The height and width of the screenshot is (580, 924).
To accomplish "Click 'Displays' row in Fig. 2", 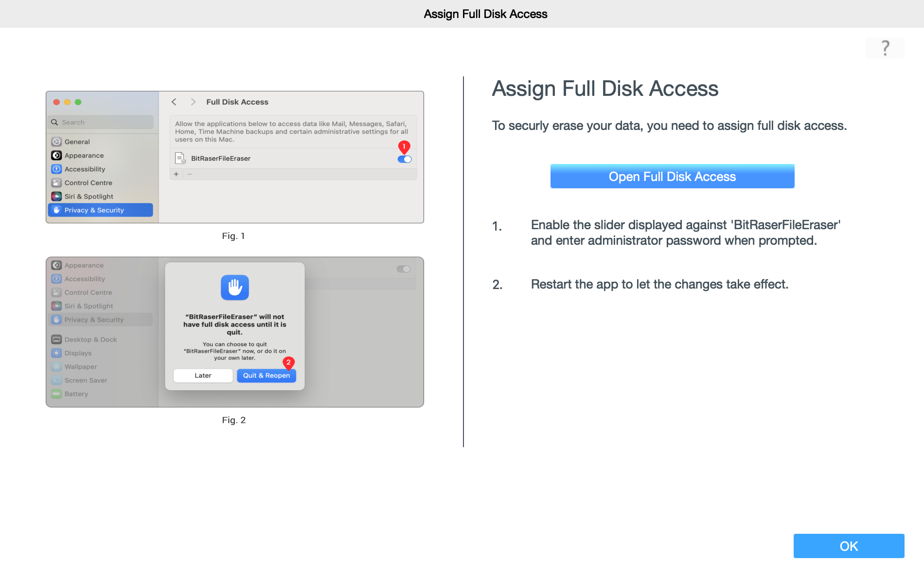I will (x=101, y=353).
